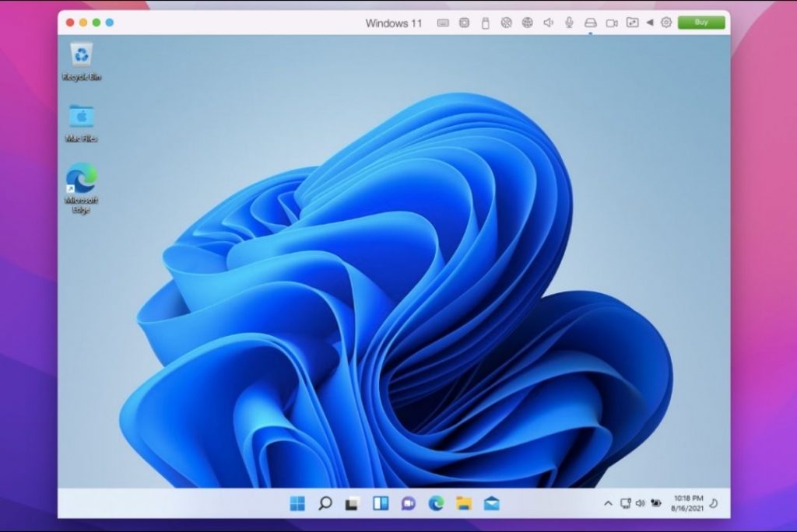The image size is (797, 532).
Task: Click the hard disk drive icon in toolbar
Action: point(590,23)
